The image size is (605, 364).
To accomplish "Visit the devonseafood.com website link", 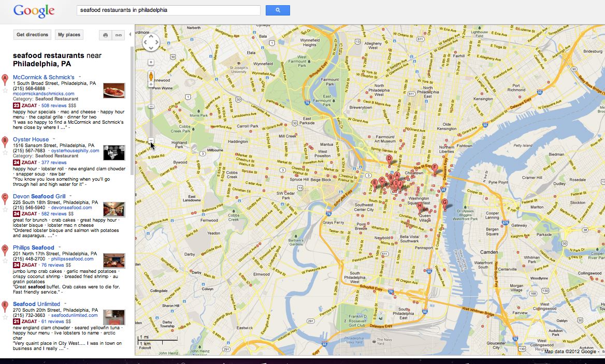I will [72, 208].
